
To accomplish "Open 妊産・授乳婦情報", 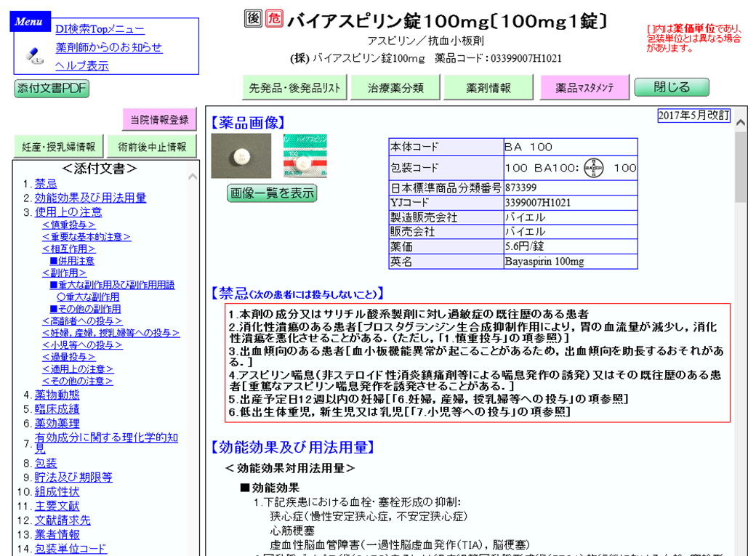I will [59, 147].
